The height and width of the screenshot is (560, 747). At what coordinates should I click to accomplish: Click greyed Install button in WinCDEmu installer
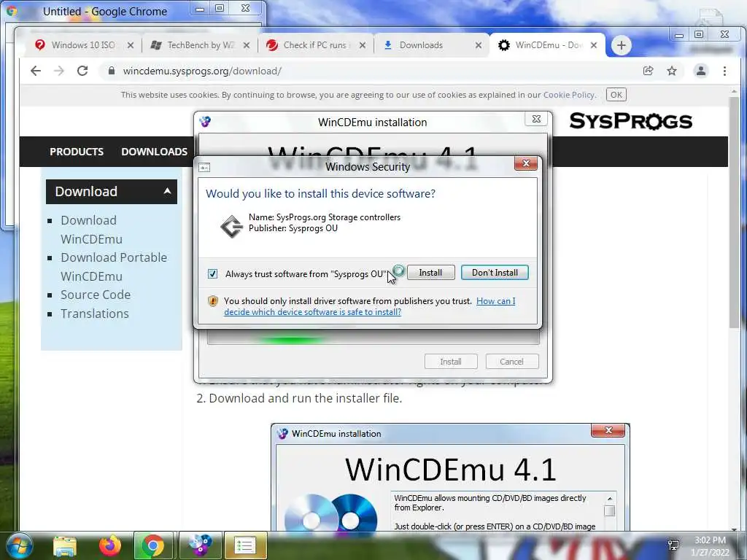pyautogui.click(x=451, y=362)
